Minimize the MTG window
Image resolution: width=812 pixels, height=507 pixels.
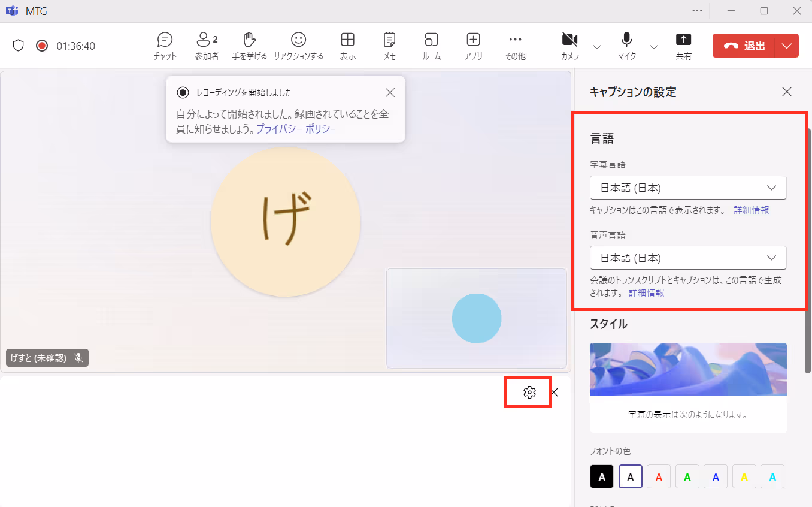pos(731,11)
